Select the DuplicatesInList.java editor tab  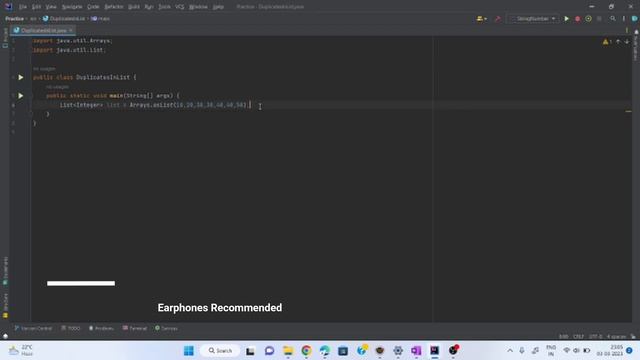pos(43,30)
